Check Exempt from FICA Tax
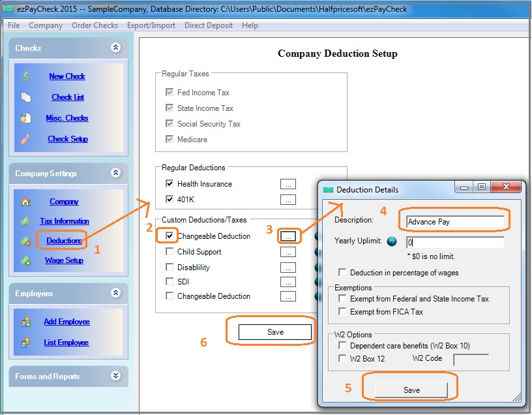The height and width of the screenshot is (415, 532). (x=342, y=312)
